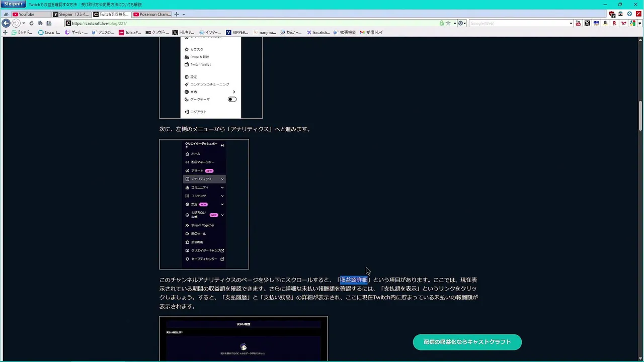
Task: Search with the Yahoo search-engine icon
Action: click(x=623, y=23)
